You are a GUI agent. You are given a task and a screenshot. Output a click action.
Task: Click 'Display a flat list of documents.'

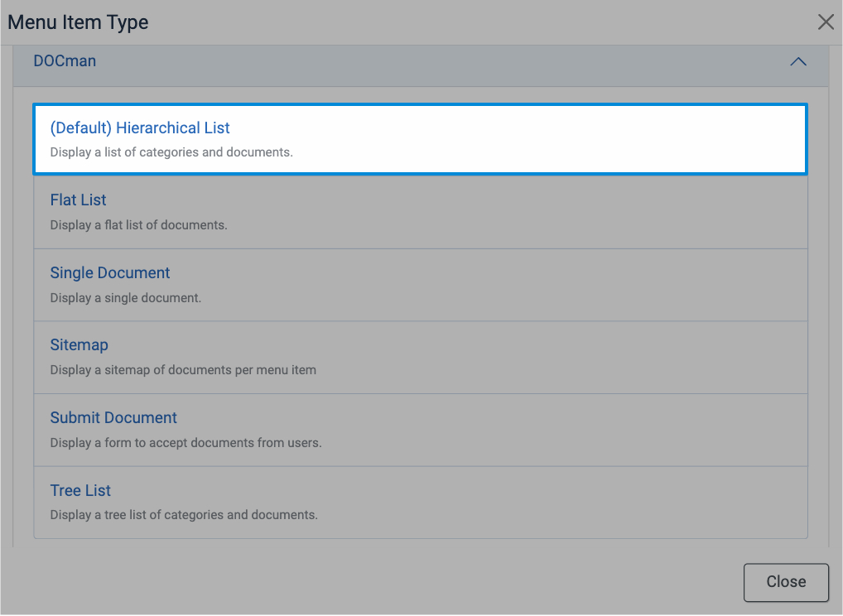(x=139, y=224)
